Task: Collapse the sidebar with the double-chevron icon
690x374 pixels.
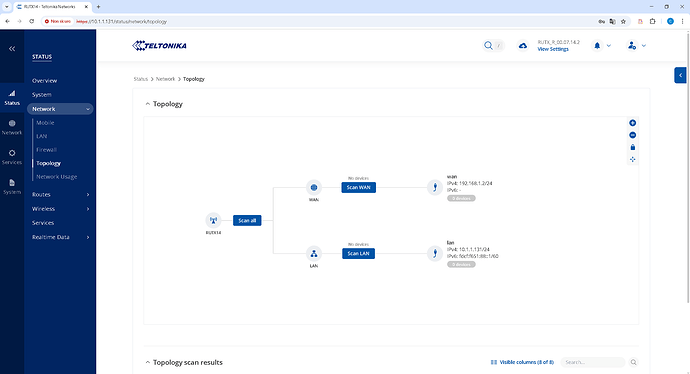Action: [x=12, y=49]
